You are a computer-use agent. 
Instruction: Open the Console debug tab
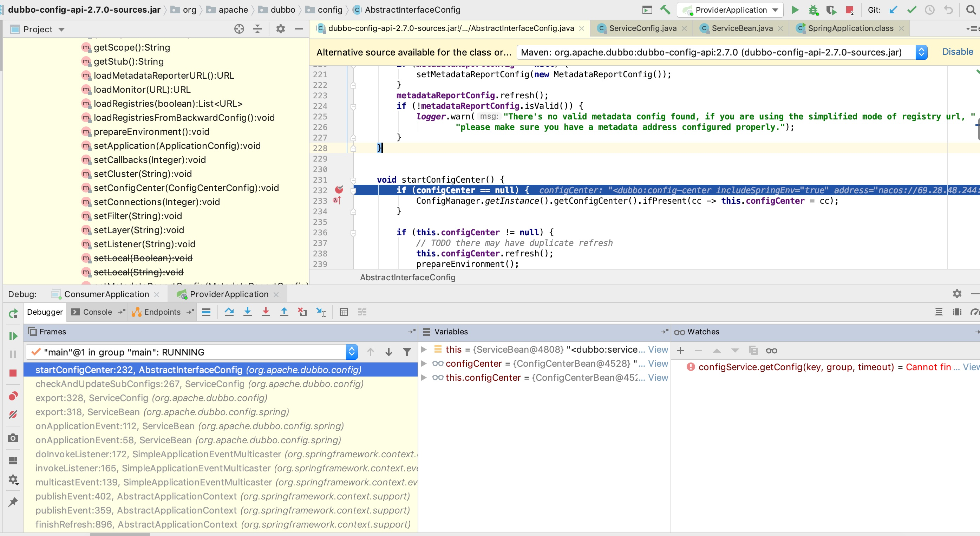point(97,312)
